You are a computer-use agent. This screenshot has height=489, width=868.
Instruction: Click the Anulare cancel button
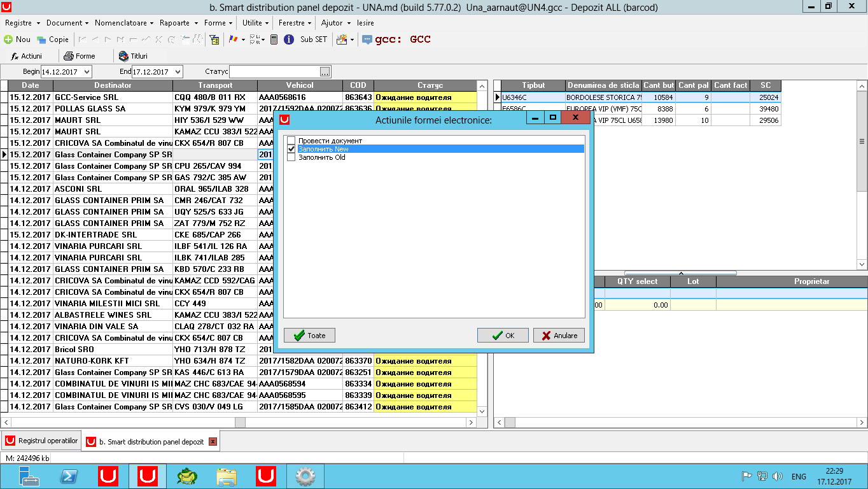pyautogui.click(x=559, y=336)
